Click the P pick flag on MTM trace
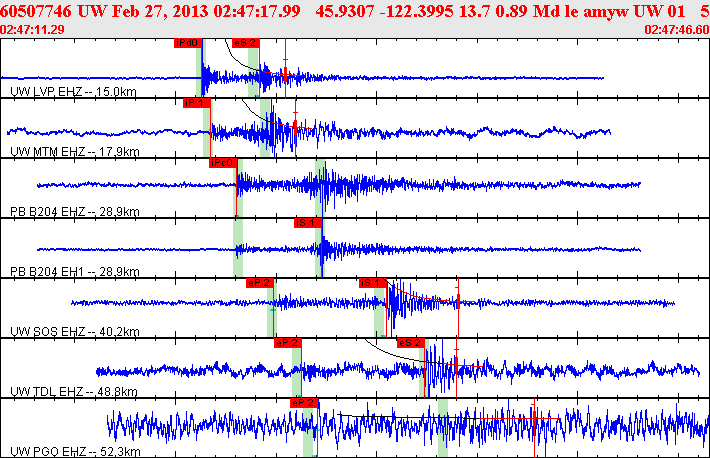710x458 pixels. coord(194,103)
